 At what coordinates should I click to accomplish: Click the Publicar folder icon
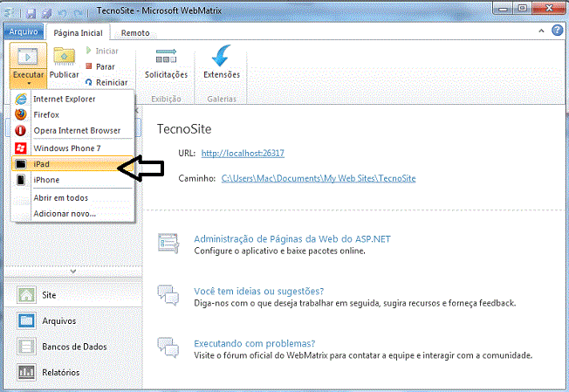click(x=64, y=56)
